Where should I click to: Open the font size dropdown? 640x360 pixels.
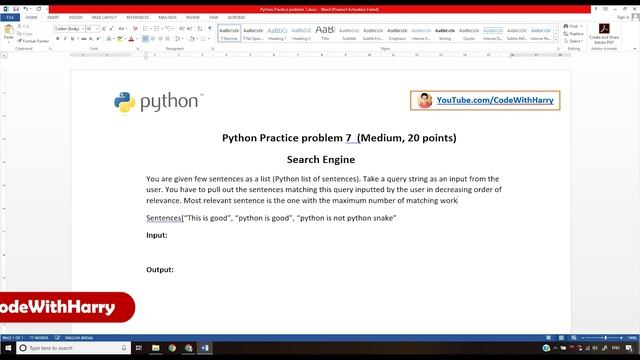point(97,29)
